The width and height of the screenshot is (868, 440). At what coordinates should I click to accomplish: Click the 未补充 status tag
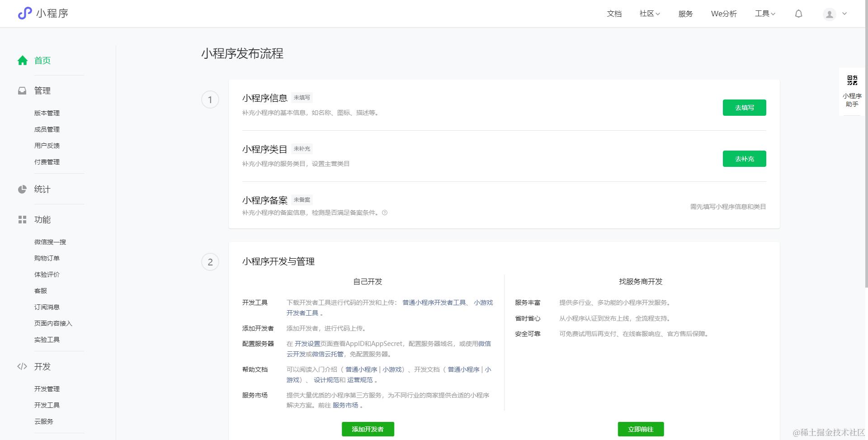pos(302,149)
